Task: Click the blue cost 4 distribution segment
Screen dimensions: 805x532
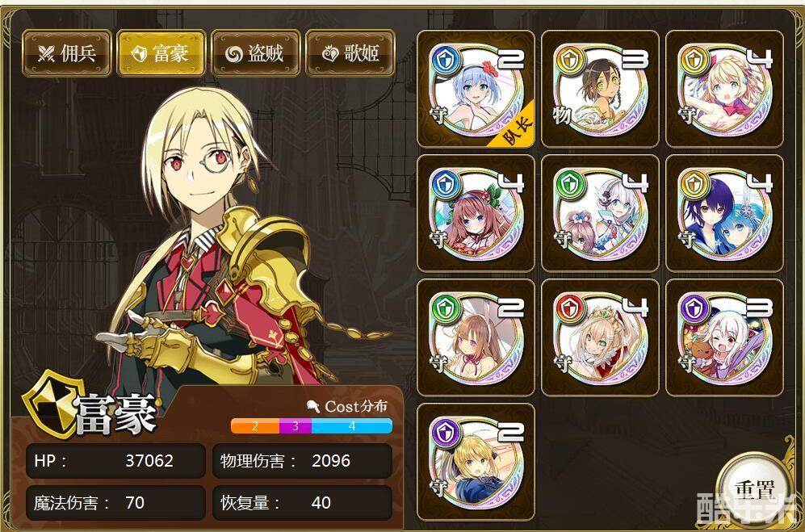Action: [352, 426]
